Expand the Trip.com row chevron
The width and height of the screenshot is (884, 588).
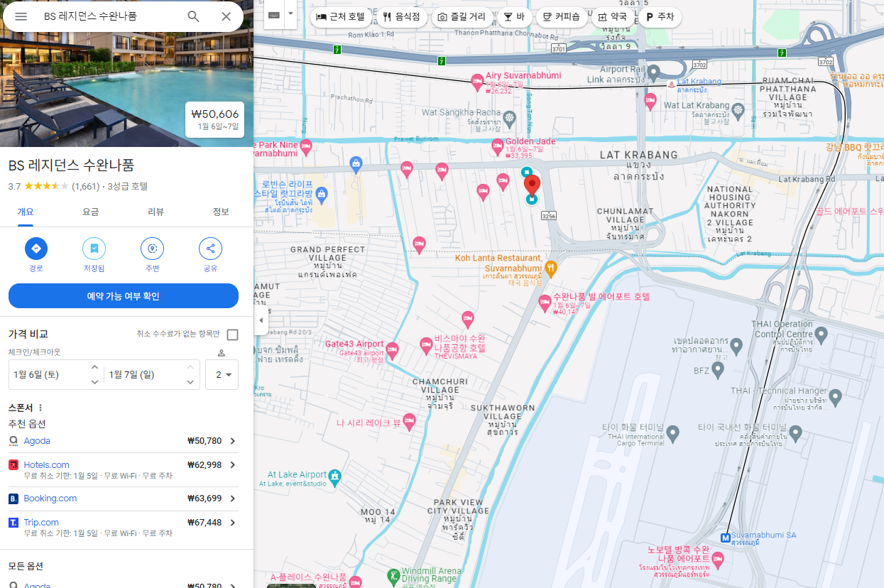click(x=232, y=523)
